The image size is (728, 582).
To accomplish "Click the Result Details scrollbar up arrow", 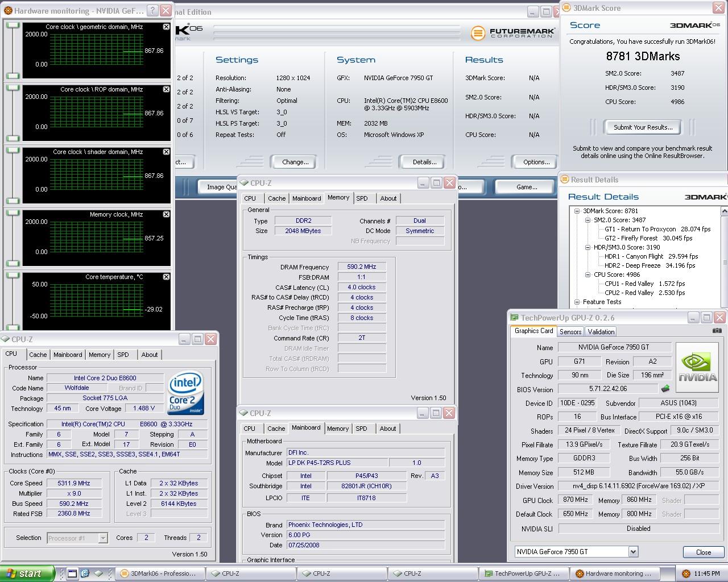I will 725,211.
